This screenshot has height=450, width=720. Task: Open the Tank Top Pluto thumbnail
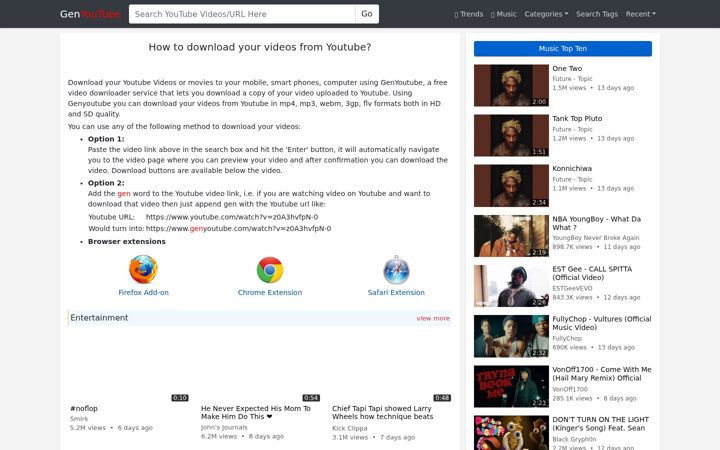tap(511, 135)
